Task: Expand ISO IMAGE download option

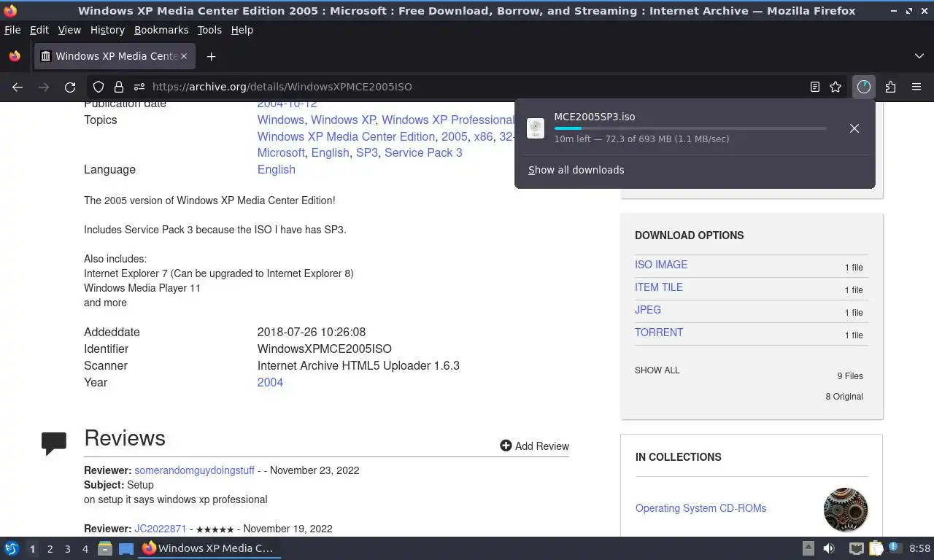Action: point(661,265)
